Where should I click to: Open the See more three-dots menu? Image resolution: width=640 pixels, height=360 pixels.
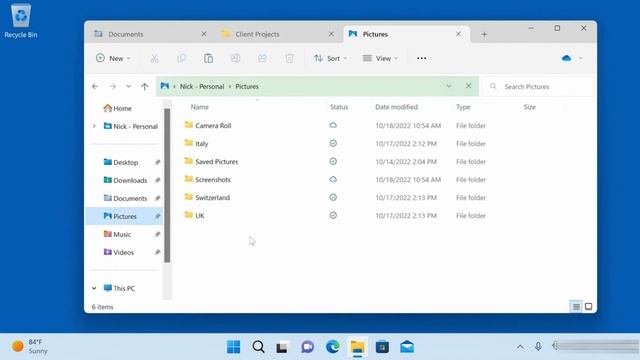[x=422, y=58]
